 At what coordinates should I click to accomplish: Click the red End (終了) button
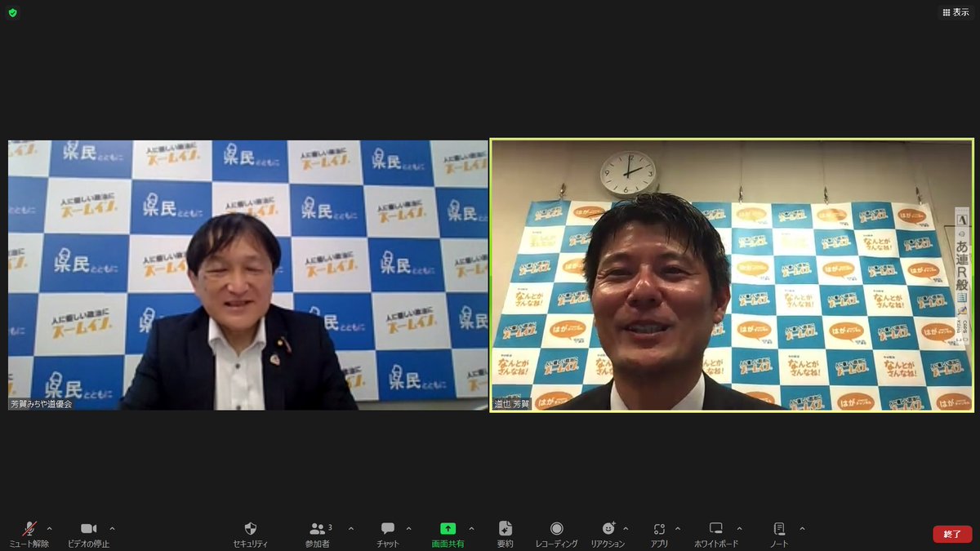952,534
